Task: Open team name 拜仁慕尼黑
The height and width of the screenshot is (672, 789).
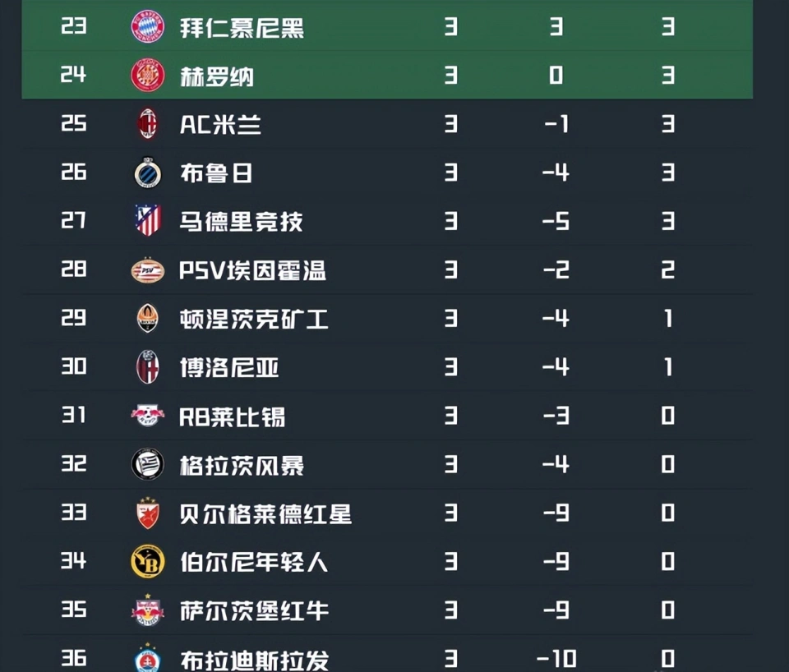Action: point(242,28)
